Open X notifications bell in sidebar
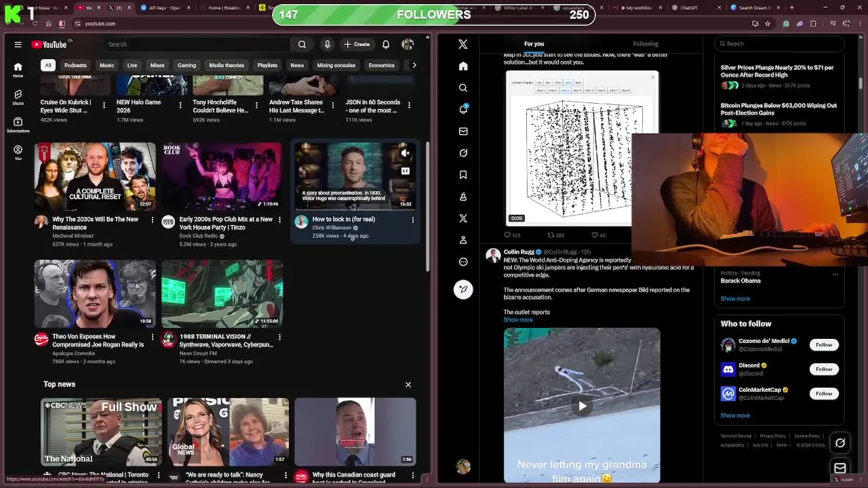 click(463, 109)
